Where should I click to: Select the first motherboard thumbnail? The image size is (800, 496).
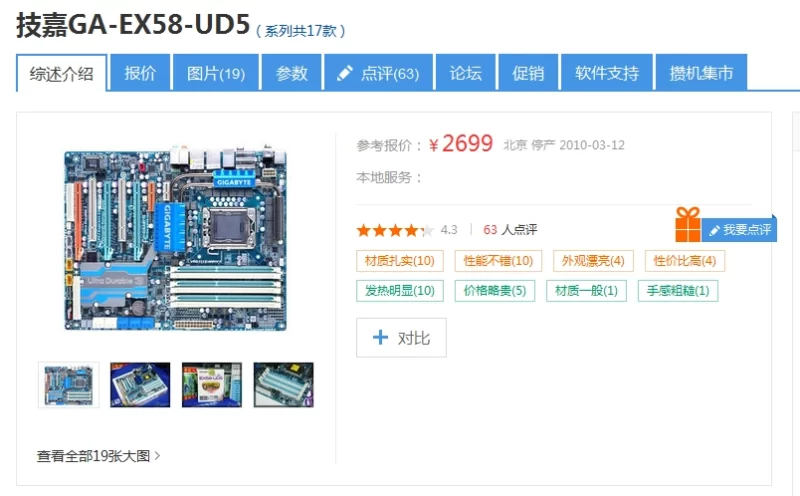coord(68,385)
